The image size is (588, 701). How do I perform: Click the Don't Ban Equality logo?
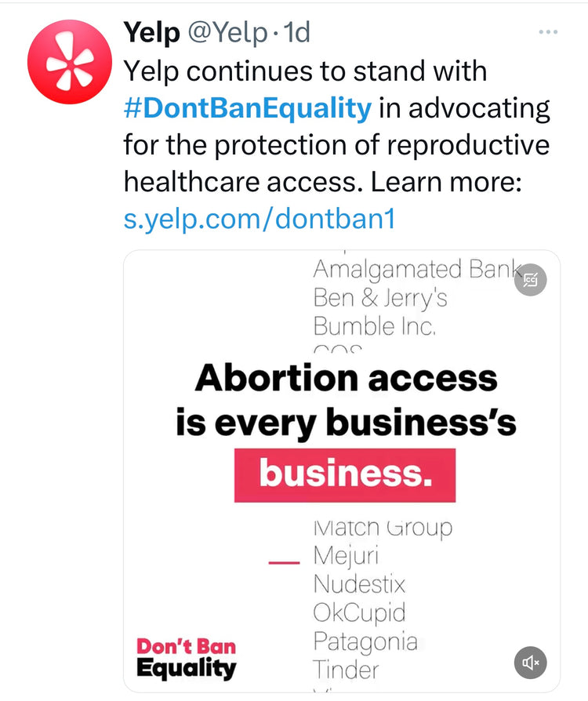[187, 658]
